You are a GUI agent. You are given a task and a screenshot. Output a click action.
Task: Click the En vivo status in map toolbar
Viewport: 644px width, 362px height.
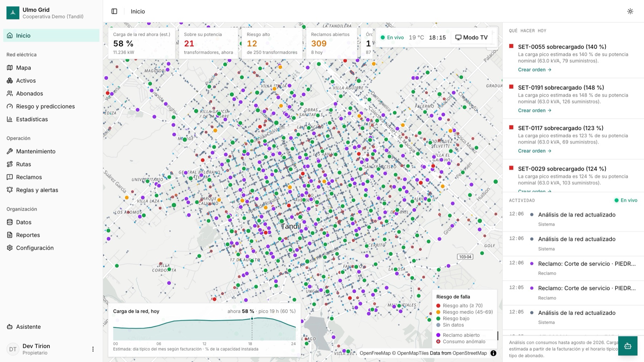tap(392, 37)
